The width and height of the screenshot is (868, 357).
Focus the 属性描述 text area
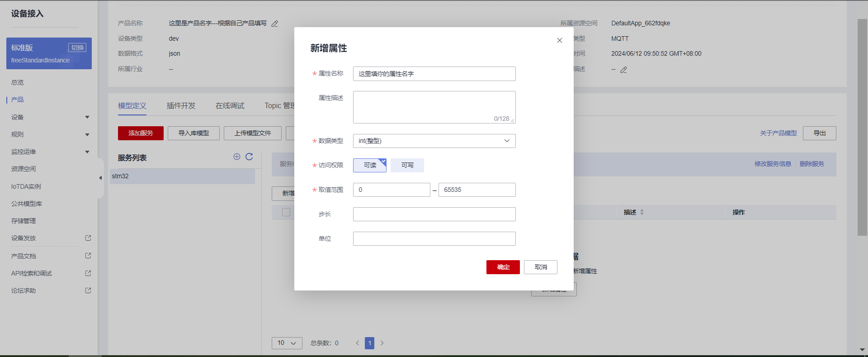coord(434,107)
